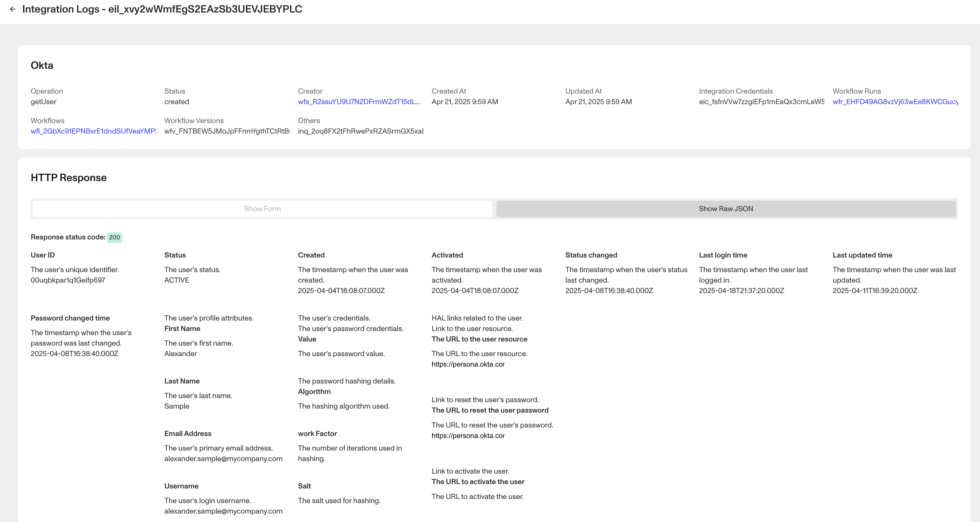This screenshot has height=522, width=980.
Task: Switch to Show Form view
Action: (262, 209)
